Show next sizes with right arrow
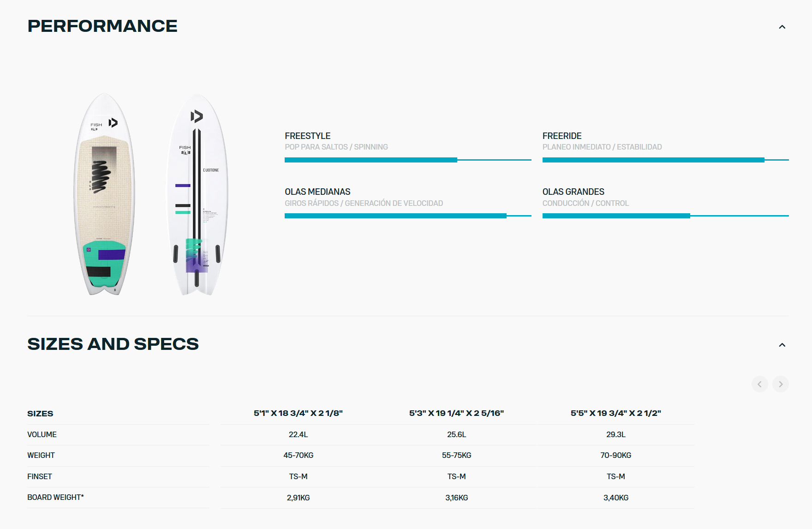Viewport: 812px width, 529px height. 781,384
